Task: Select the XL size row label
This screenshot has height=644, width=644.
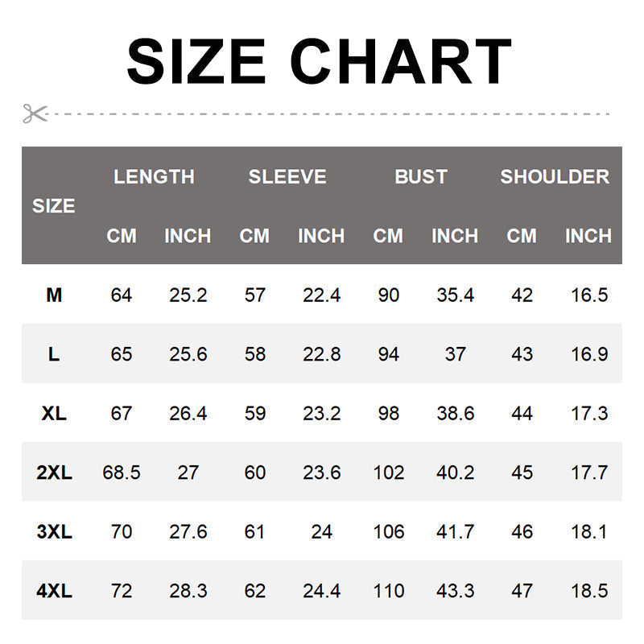Action: coord(54,414)
